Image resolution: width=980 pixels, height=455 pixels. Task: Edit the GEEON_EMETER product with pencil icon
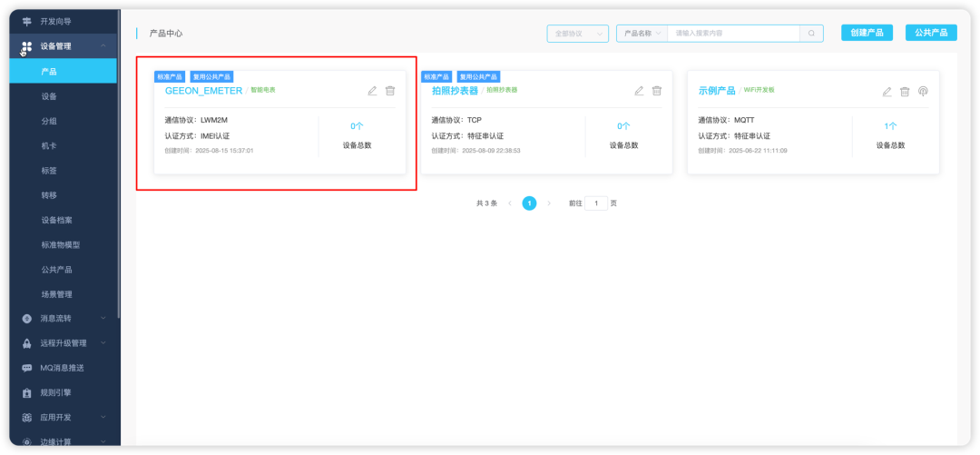[x=373, y=91]
